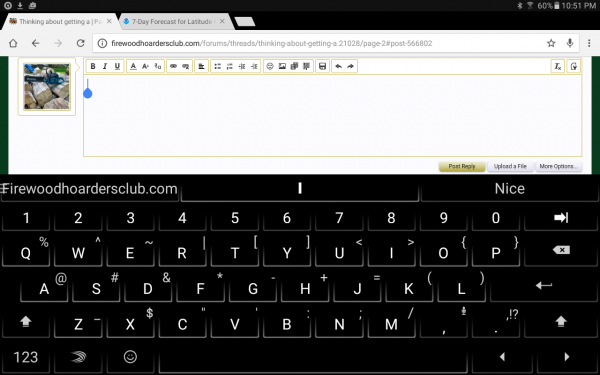The width and height of the screenshot is (600, 375).
Task: Open More Options for the reply
Action: (x=558, y=166)
